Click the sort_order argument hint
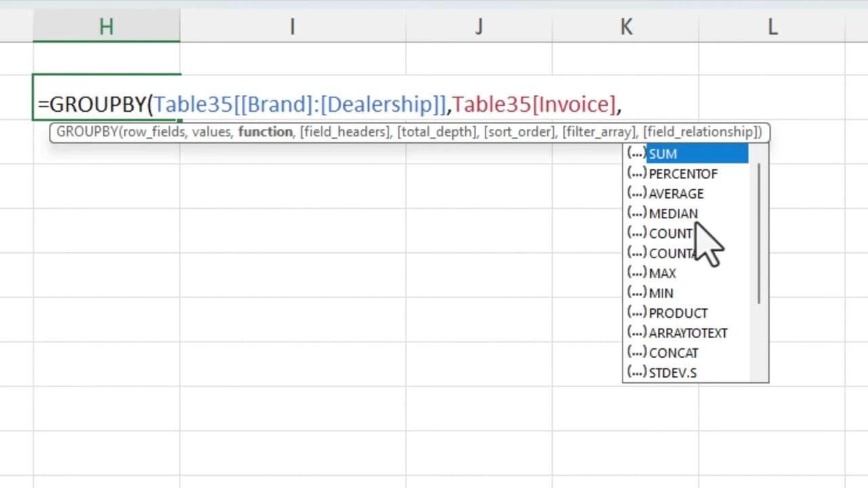Image resolution: width=868 pixels, height=488 pixels. pyautogui.click(x=519, y=131)
